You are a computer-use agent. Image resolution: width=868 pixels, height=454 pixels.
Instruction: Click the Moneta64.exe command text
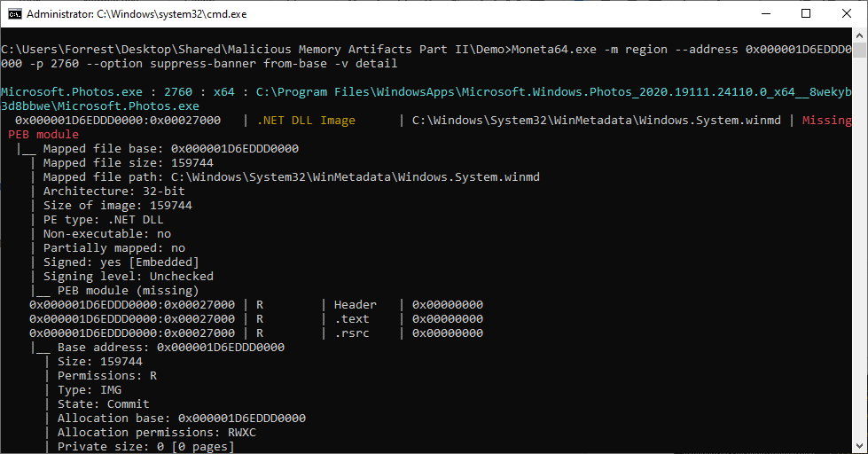(x=554, y=50)
